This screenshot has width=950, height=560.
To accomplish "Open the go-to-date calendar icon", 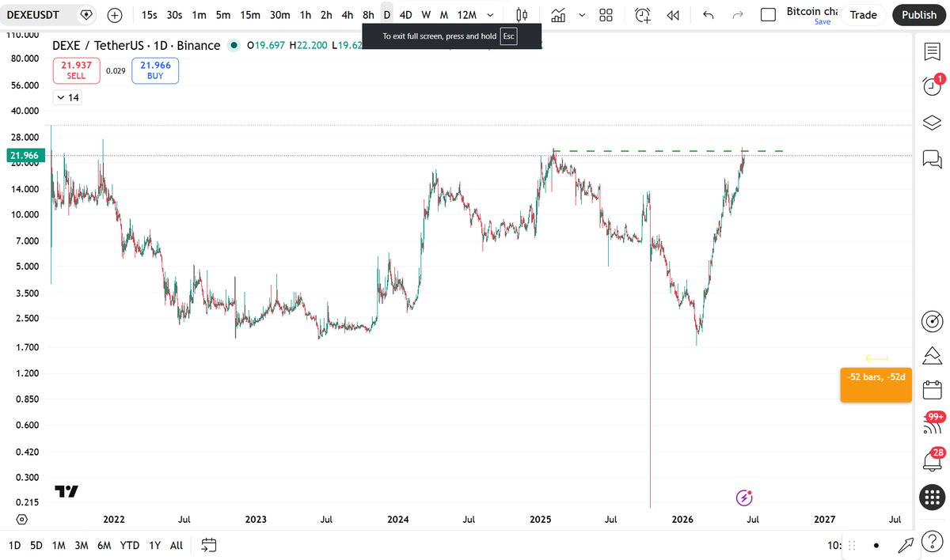I will click(209, 545).
